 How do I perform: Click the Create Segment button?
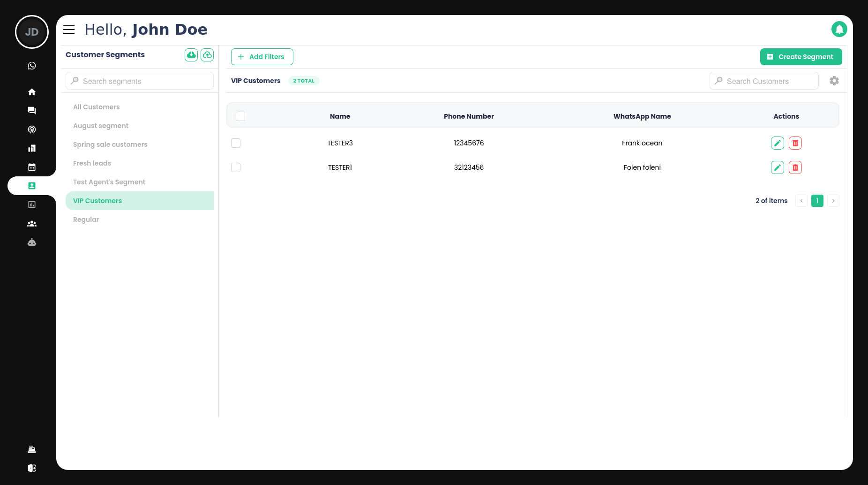point(801,56)
